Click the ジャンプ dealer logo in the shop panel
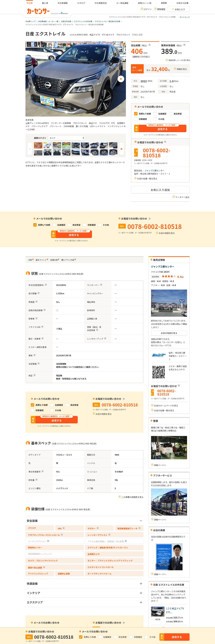 tap(159, 355)
